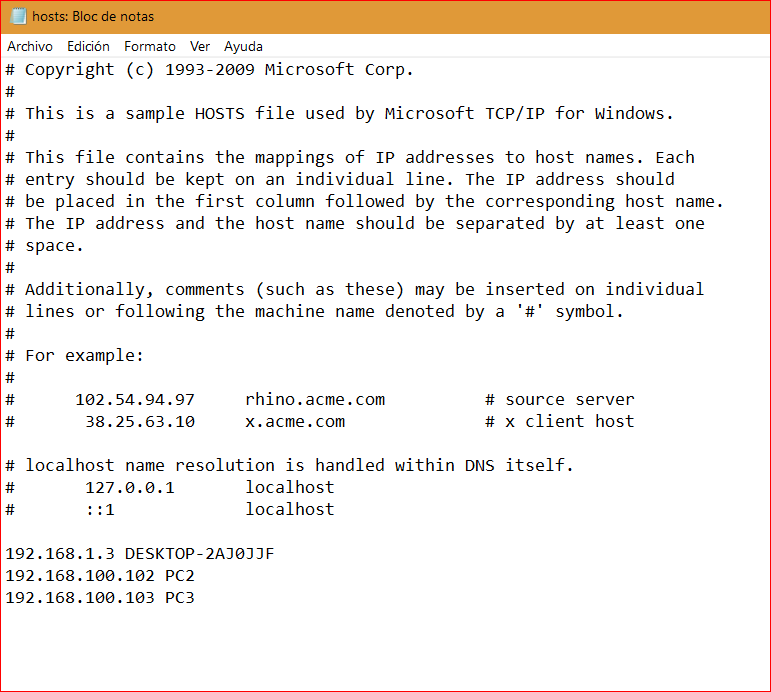This screenshot has height=692, width=771.
Task: Click on the 102.54.94.97 IP address
Action: tap(135, 399)
